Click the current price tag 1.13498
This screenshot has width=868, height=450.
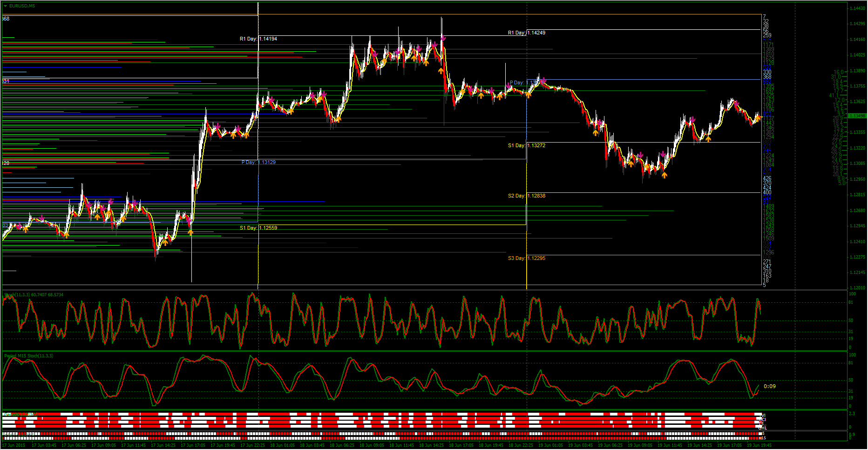point(857,116)
